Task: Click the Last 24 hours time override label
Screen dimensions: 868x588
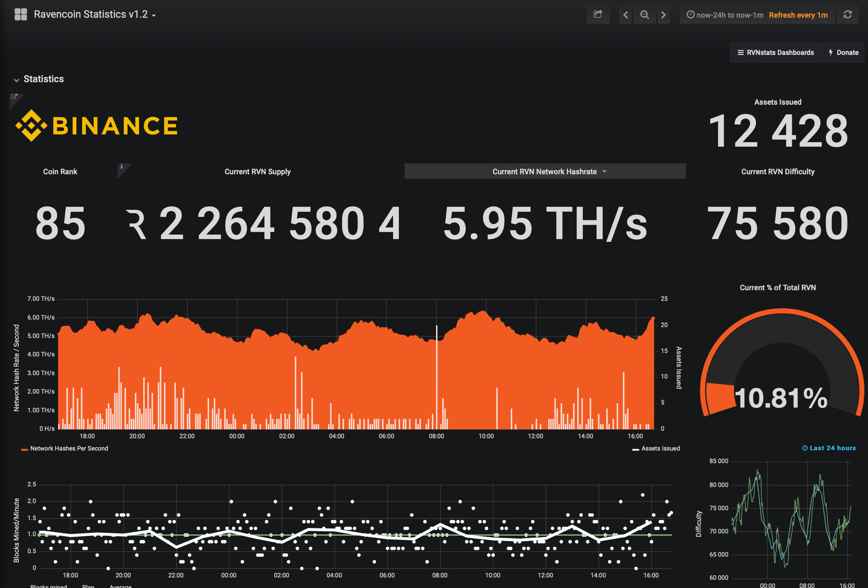Action: click(829, 448)
